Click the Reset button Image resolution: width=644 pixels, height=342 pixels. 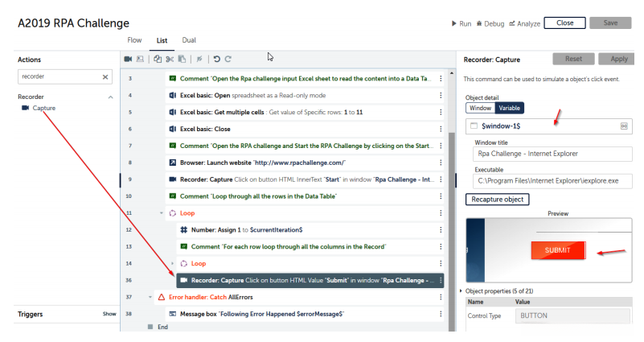coord(573,60)
